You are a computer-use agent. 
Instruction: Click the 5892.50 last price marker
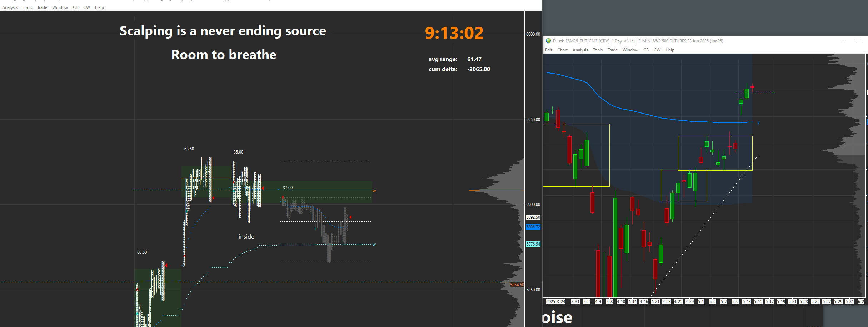point(533,217)
